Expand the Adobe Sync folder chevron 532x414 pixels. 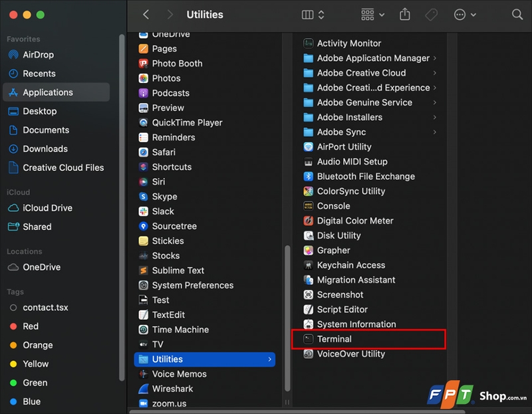tap(434, 132)
